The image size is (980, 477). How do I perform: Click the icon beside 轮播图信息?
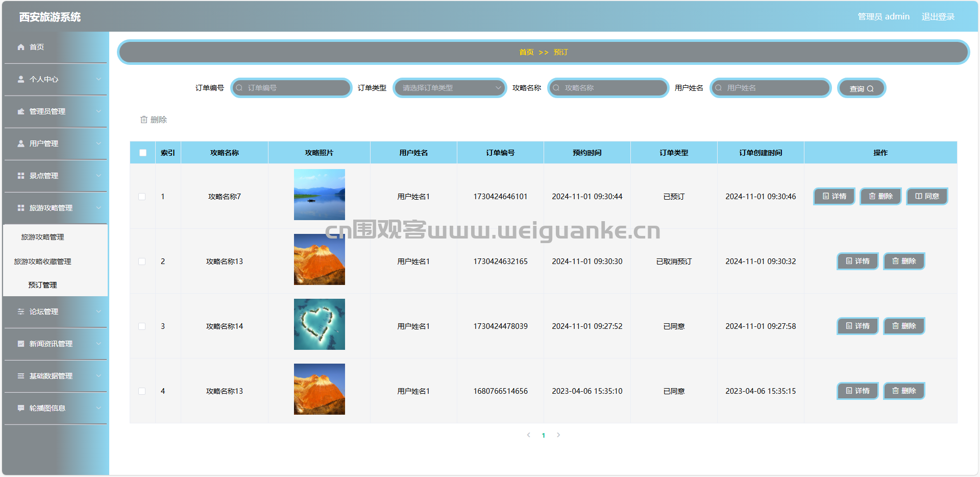click(21, 408)
